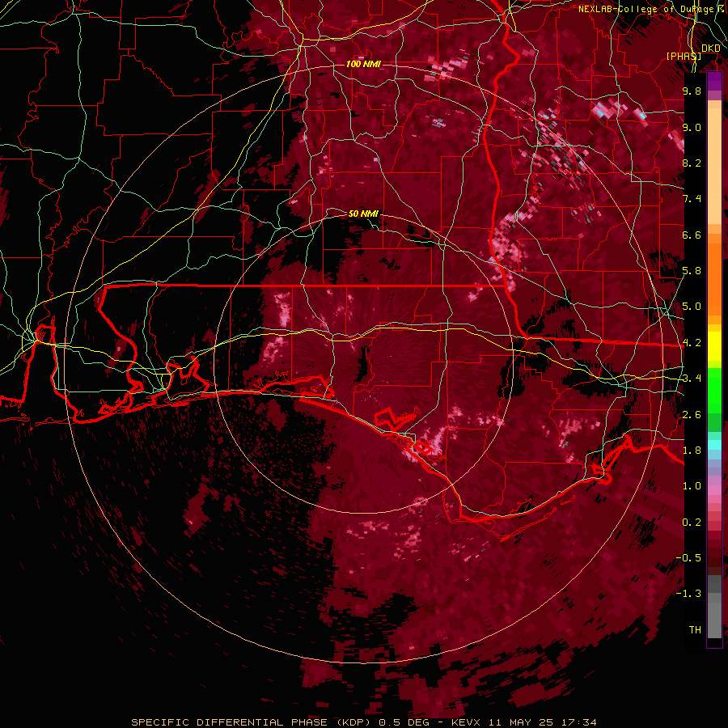Pick the cyan segment of the color bar
Viewport: 728px width, 728px height.
click(714, 445)
